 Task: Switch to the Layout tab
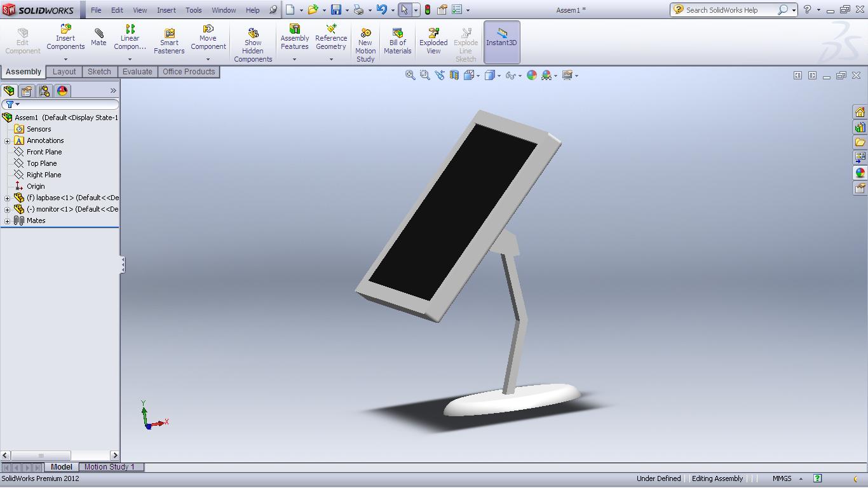click(64, 72)
